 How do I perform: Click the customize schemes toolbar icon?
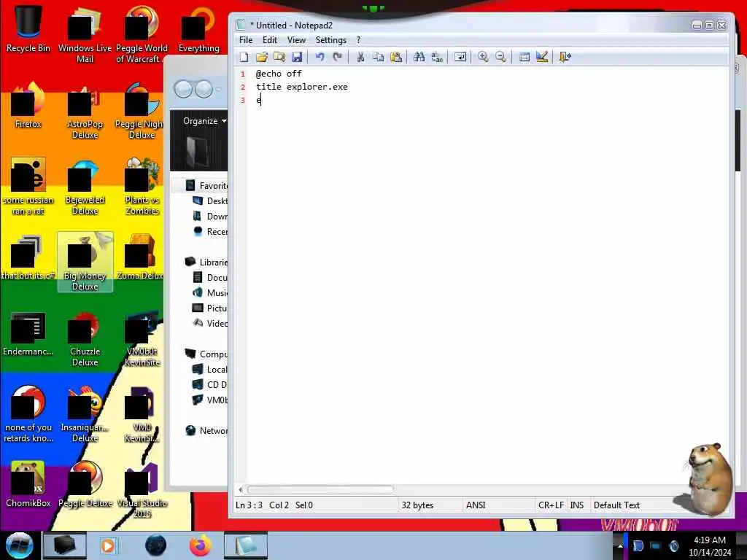pos(542,57)
